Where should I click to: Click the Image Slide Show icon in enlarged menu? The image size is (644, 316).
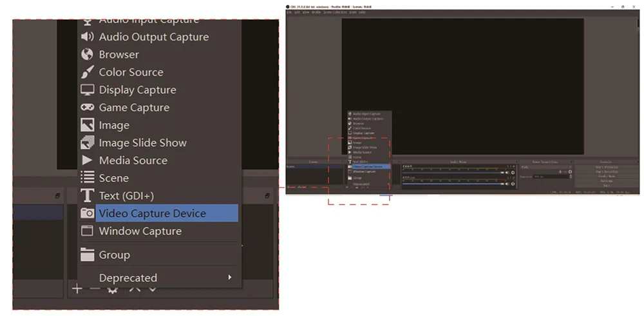tap(87, 143)
